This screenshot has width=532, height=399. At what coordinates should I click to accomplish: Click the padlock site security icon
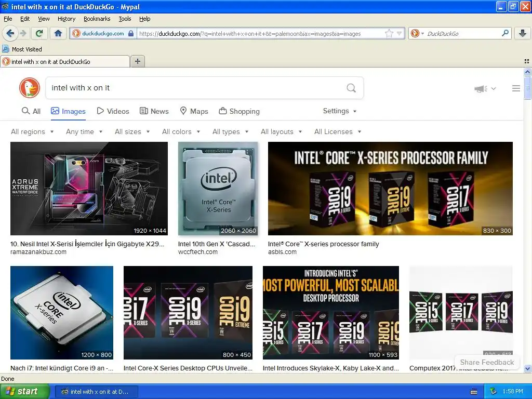coord(131,33)
